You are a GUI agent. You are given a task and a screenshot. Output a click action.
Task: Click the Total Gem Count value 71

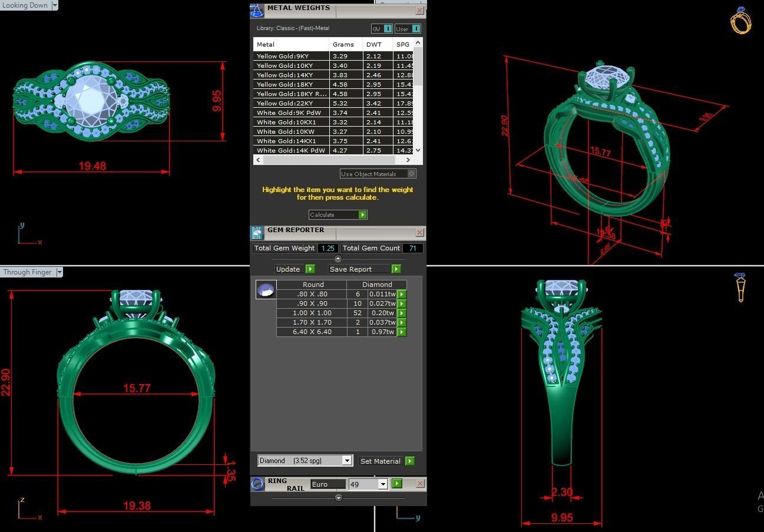413,248
